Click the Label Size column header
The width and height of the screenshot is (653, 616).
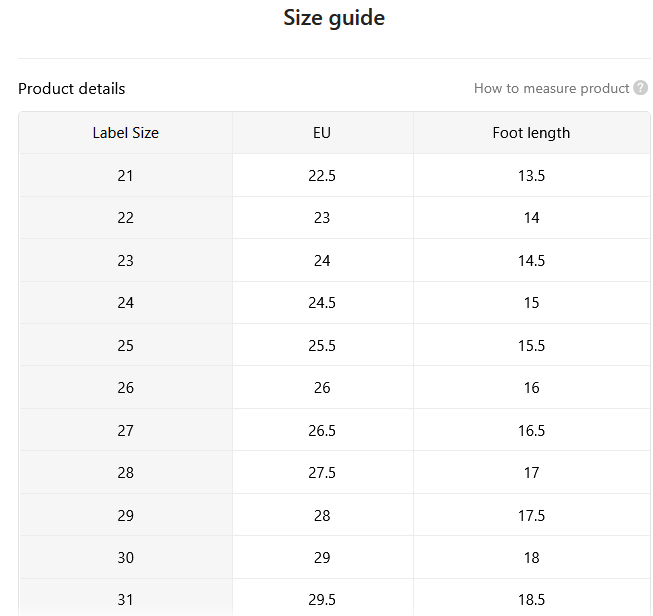[x=125, y=133]
